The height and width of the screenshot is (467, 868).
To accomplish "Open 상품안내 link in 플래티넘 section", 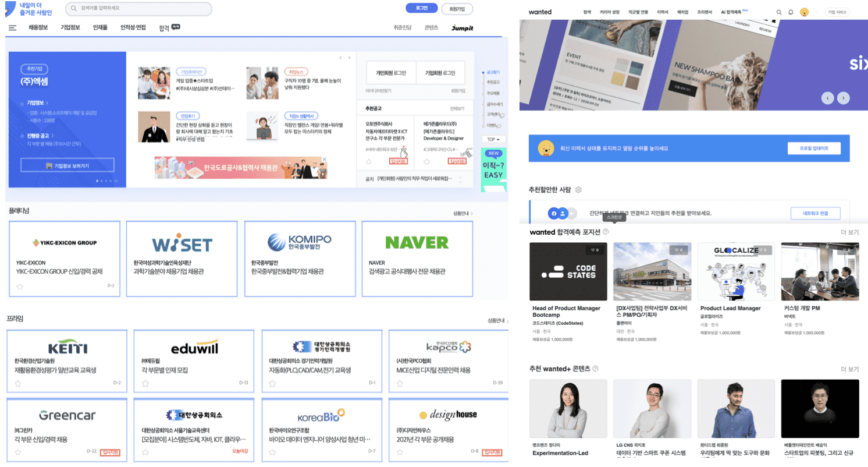I will click(x=463, y=214).
